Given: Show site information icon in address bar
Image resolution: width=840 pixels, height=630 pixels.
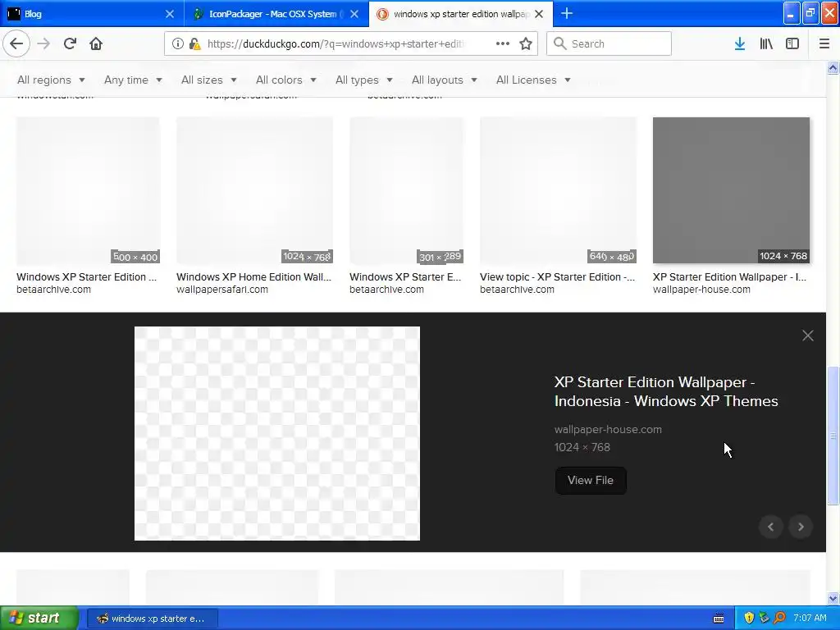Looking at the screenshot, I should 178,43.
